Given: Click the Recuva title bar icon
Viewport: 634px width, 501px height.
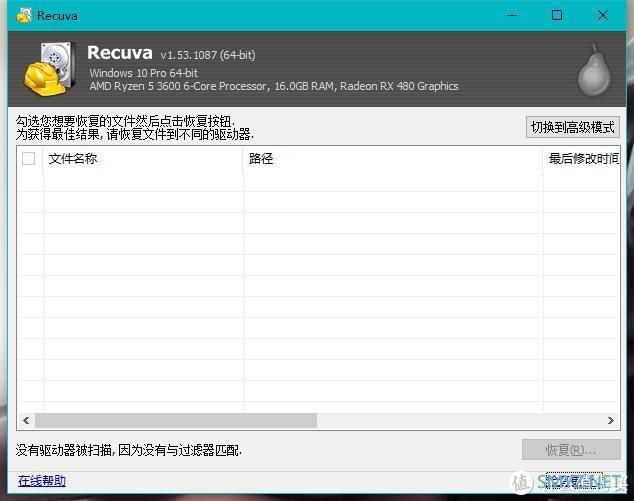Looking at the screenshot, I should tap(24, 15).
